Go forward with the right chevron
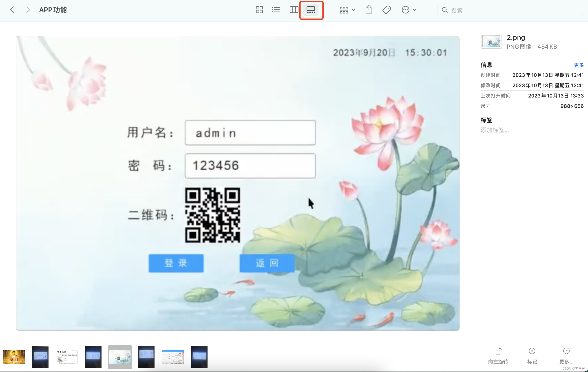Image resolution: width=588 pixels, height=372 pixels. pyautogui.click(x=28, y=10)
